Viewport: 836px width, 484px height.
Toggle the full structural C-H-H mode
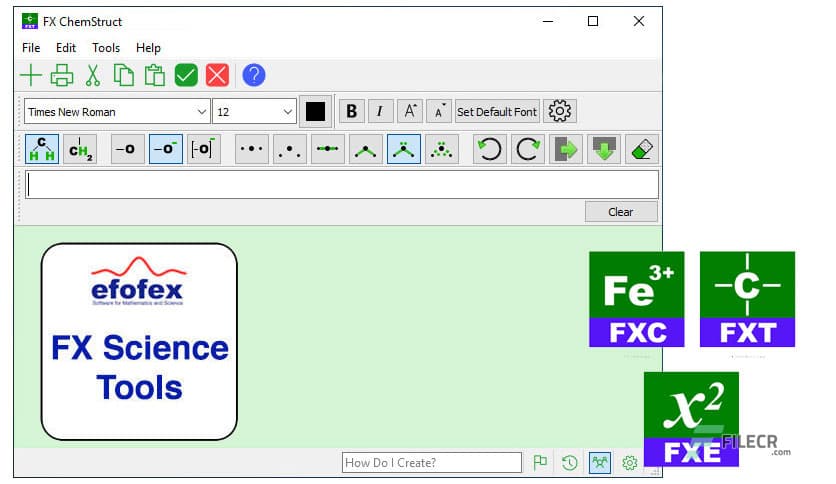coord(42,149)
